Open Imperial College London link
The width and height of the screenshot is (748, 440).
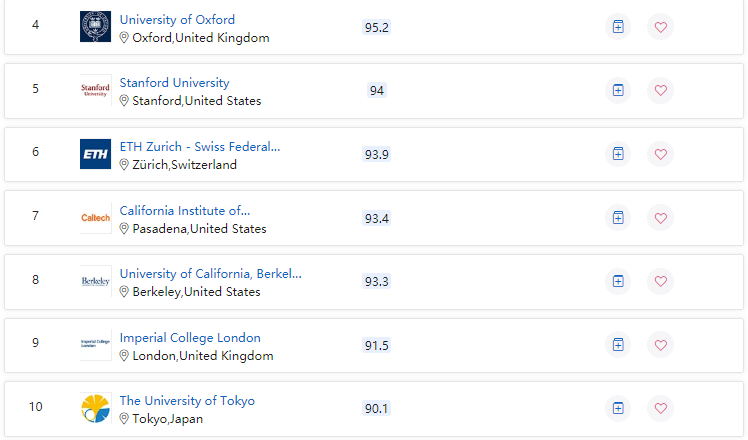(190, 337)
